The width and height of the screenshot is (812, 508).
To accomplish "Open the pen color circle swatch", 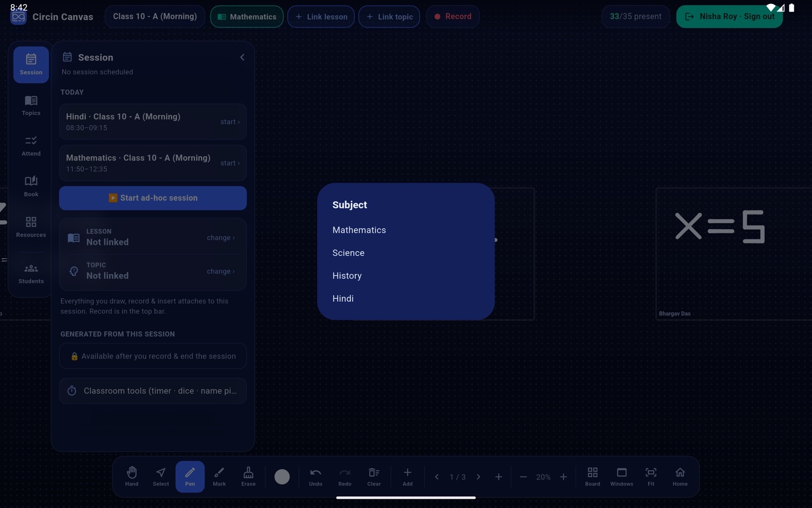I will tap(282, 477).
